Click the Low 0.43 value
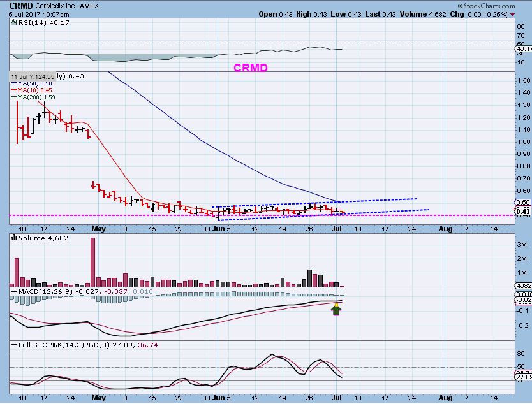The height and width of the screenshot is (404, 532). pyautogui.click(x=346, y=14)
